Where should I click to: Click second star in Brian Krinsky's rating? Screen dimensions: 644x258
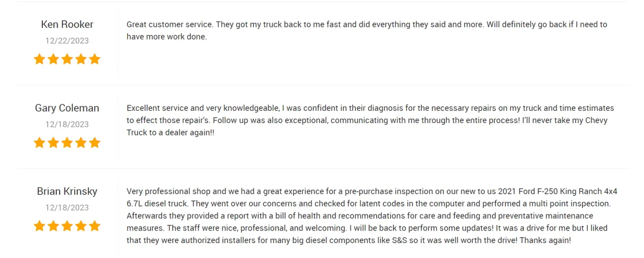coord(53,226)
